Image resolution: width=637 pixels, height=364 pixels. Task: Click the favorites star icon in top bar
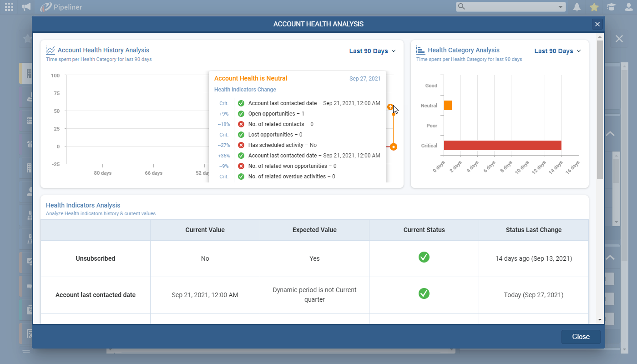(594, 7)
